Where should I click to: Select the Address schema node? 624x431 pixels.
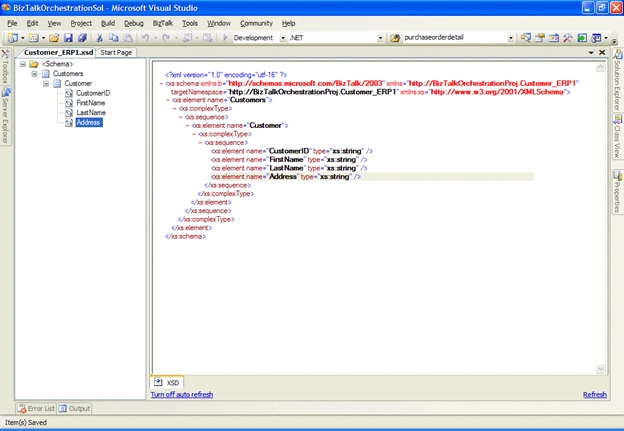(x=89, y=122)
